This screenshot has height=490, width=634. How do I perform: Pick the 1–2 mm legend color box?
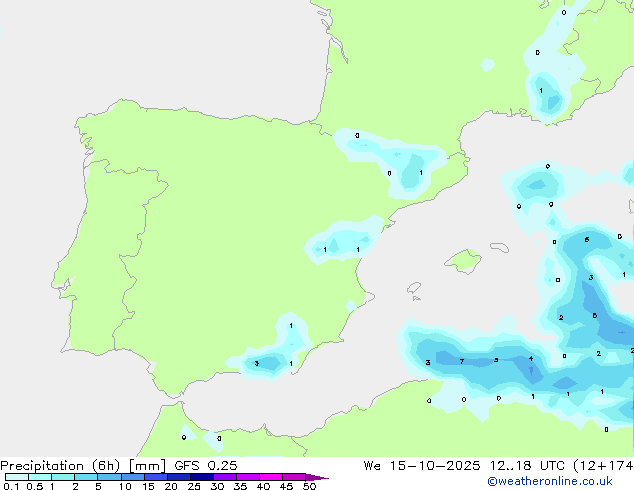[63, 477]
